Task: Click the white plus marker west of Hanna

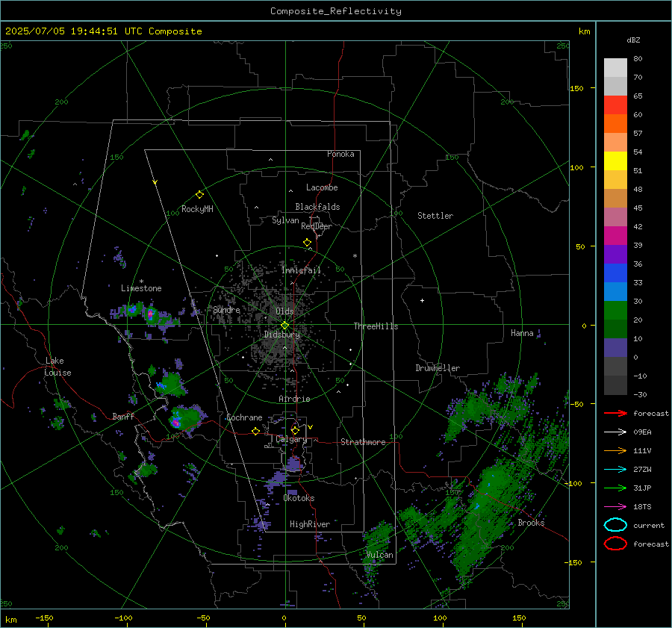Action: 422,300
